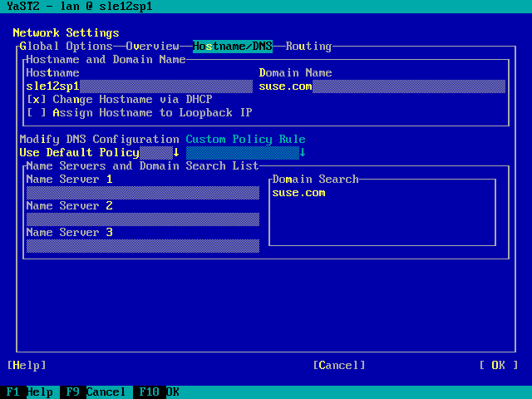532x399 pixels.
Task: Open the Custom Policy Rule combo box
Action: tap(245, 153)
